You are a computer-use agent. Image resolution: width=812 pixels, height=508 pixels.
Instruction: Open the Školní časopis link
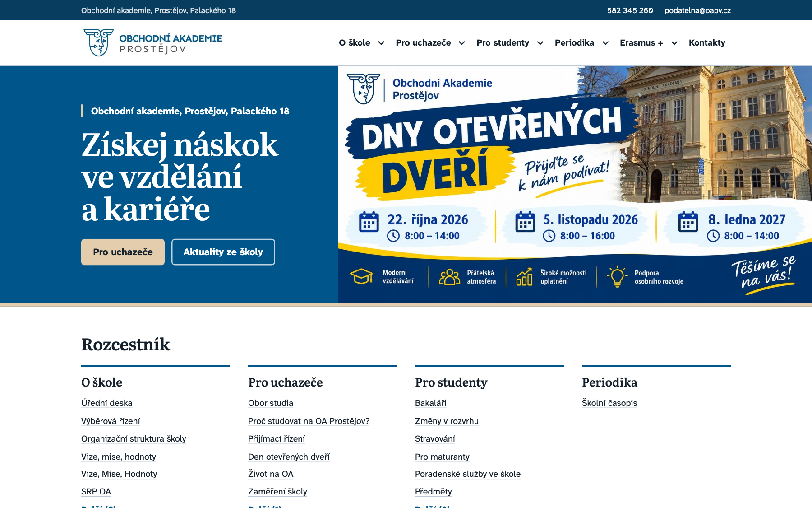click(x=609, y=403)
